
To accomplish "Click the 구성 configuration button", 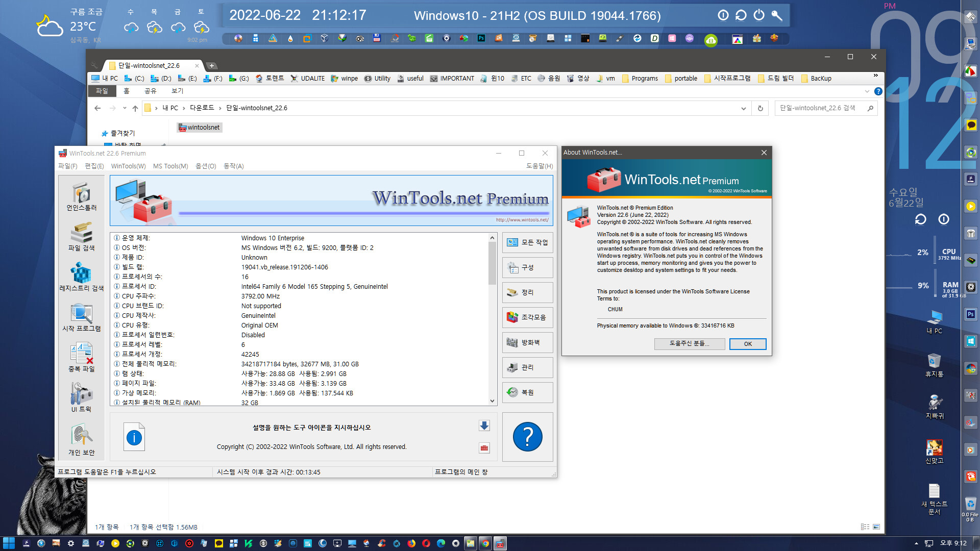I will pos(527,267).
